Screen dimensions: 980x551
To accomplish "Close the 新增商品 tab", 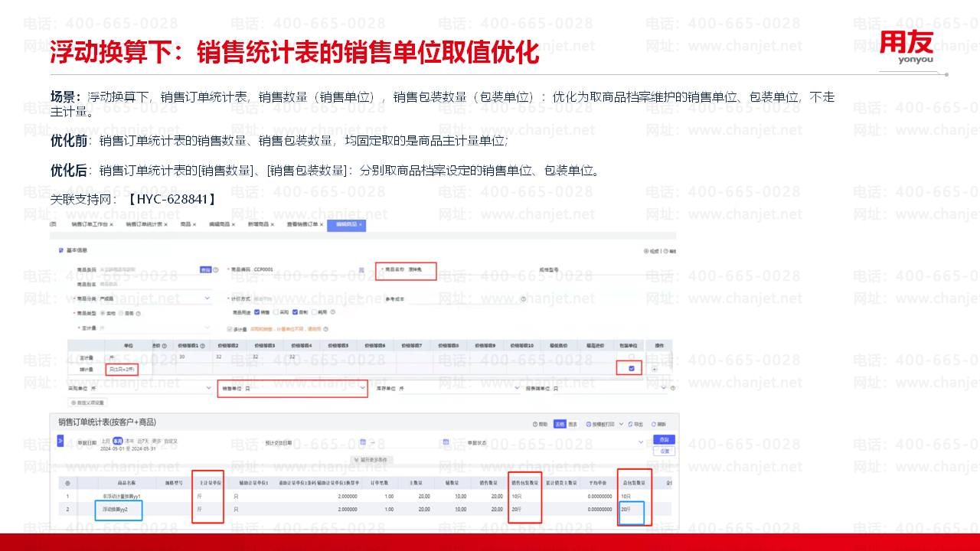I will click(x=273, y=224).
